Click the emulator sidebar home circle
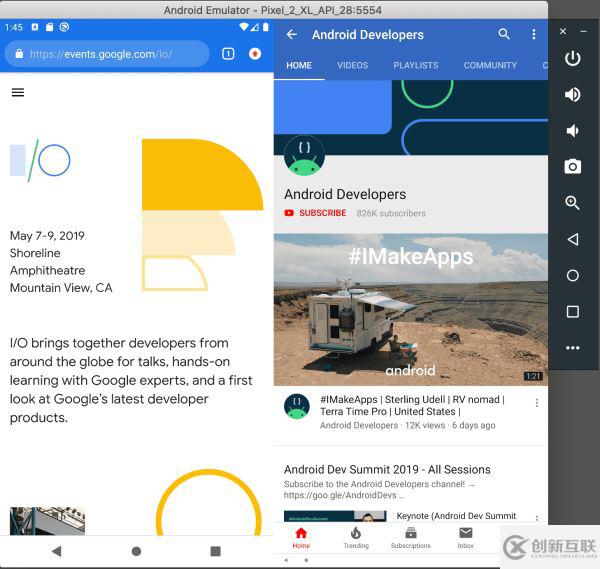Viewport: 600px width, 569px height. [x=572, y=275]
